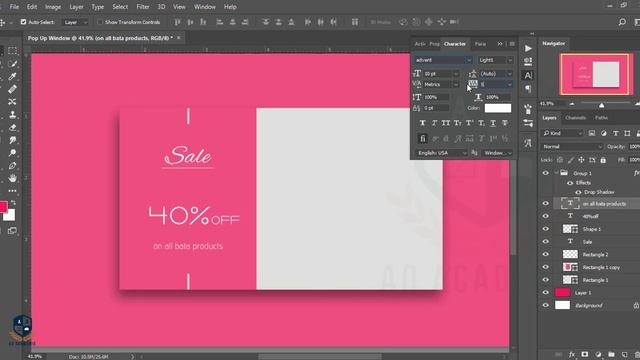Image resolution: width=640 pixels, height=360 pixels.
Task: Open the font size dropdown
Action: tap(456, 74)
